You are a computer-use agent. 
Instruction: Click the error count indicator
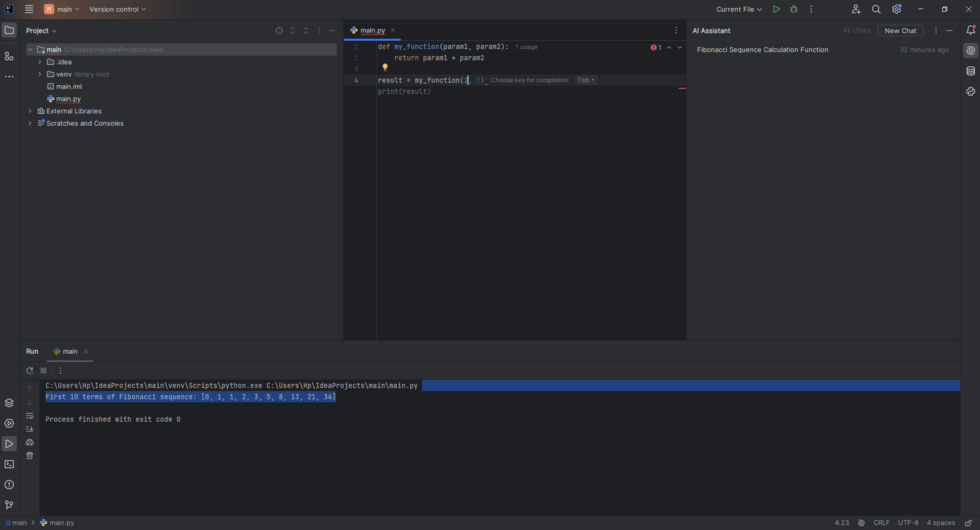655,48
